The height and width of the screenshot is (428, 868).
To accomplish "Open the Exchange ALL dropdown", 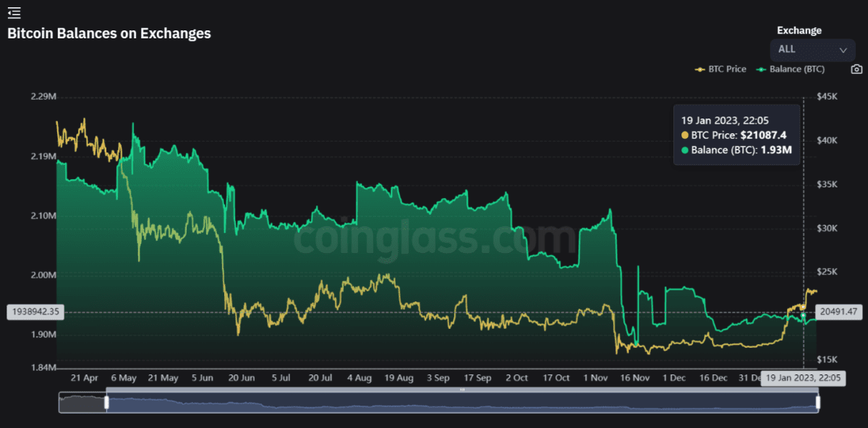I will [x=812, y=49].
